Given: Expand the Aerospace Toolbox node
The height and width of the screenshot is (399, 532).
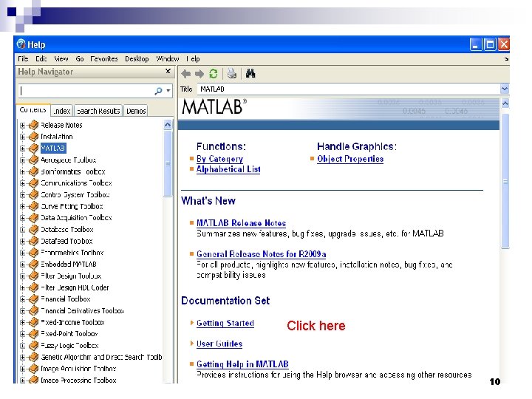Looking at the screenshot, I should [22, 160].
